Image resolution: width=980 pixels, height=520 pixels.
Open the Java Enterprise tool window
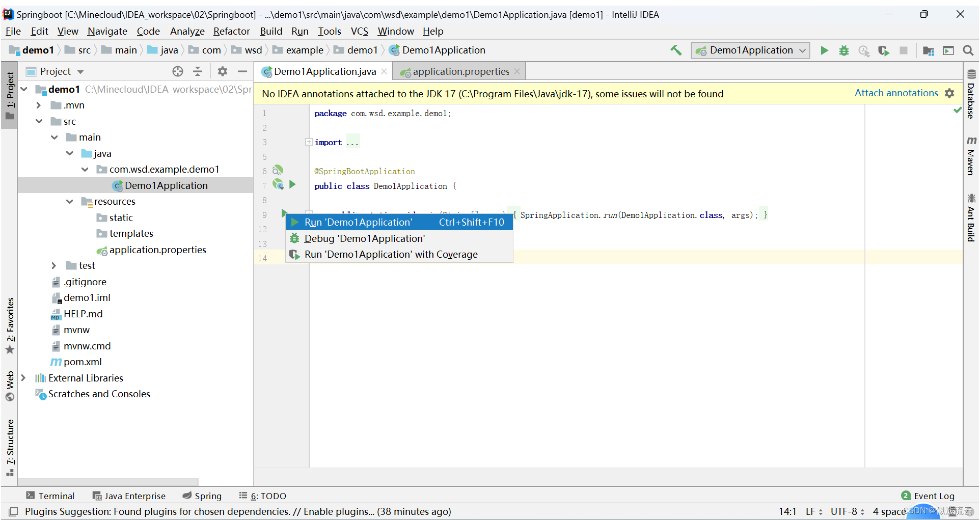(129, 496)
